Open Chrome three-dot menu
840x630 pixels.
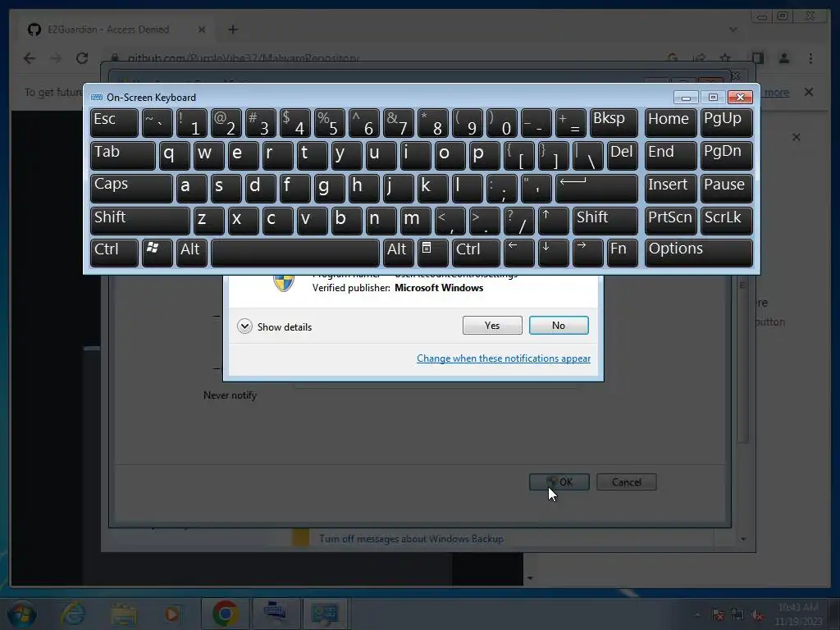(x=810, y=58)
